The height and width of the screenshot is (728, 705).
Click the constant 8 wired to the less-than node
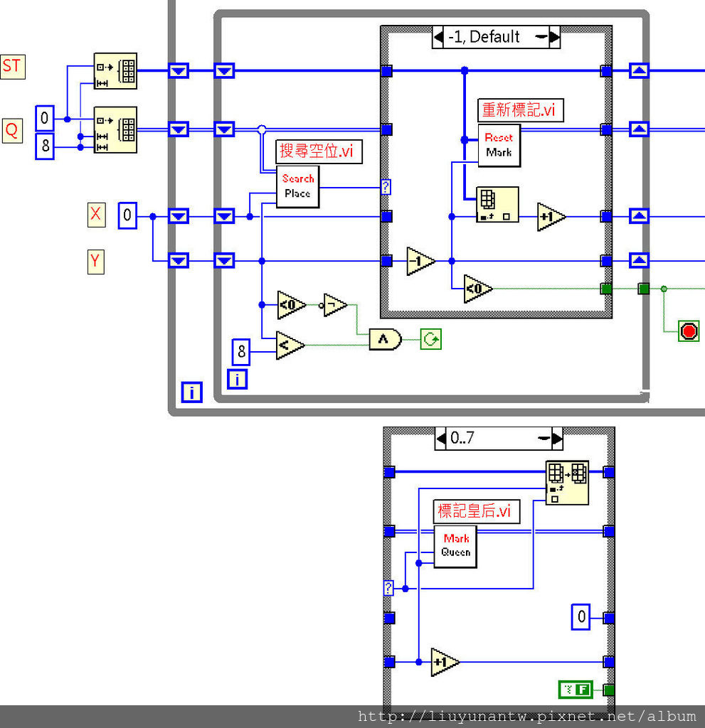pyautogui.click(x=241, y=351)
